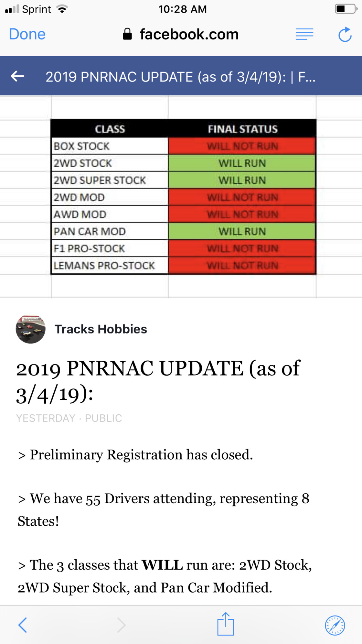Tap the class status spreadsheet image
This screenshot has width=362, height=644.
pyautogui.click(x=181, y=197)
